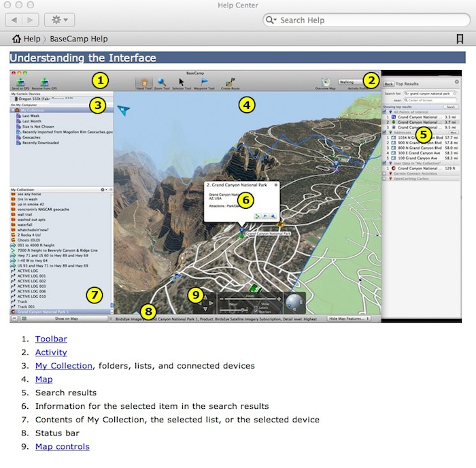
Task: Toggle All Points of Interest checkbox
Action: (x=384, y=112)
